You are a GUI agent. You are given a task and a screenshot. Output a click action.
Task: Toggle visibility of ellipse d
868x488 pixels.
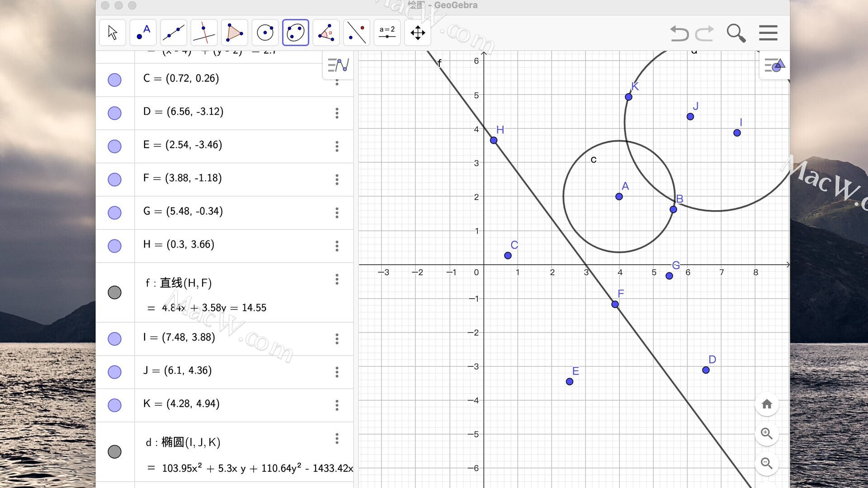pyautogui.click(x=115, y=451)
